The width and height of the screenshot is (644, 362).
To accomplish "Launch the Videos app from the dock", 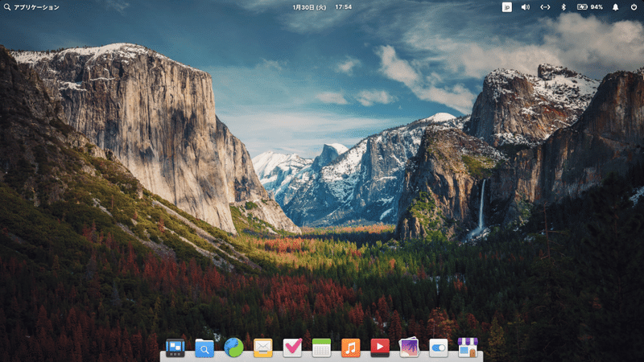I will (380, 348).
